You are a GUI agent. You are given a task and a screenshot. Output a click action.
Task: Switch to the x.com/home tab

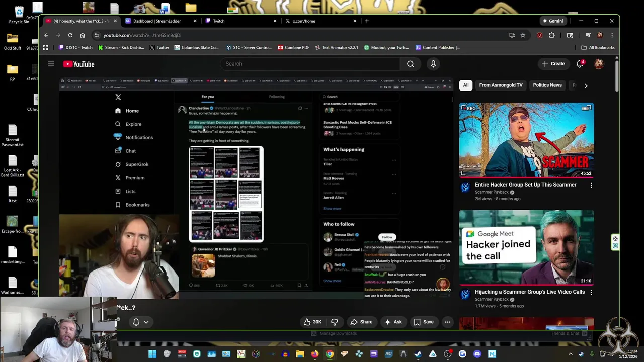pyautogui.click(x=321, y=21)
